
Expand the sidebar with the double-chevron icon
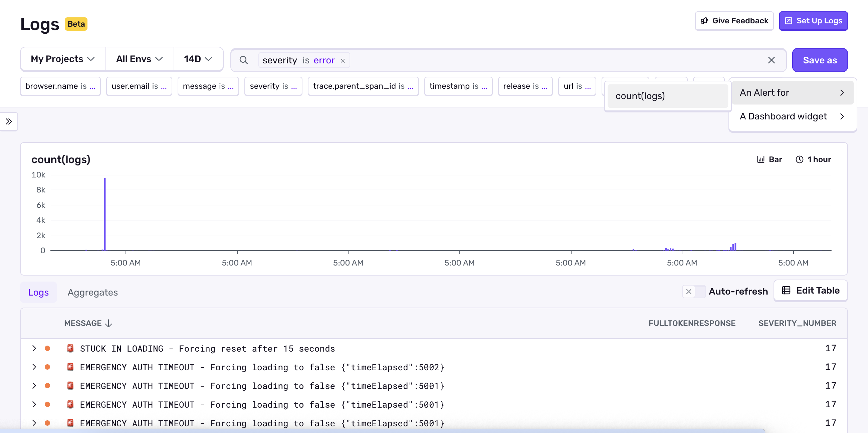point(9,121)
